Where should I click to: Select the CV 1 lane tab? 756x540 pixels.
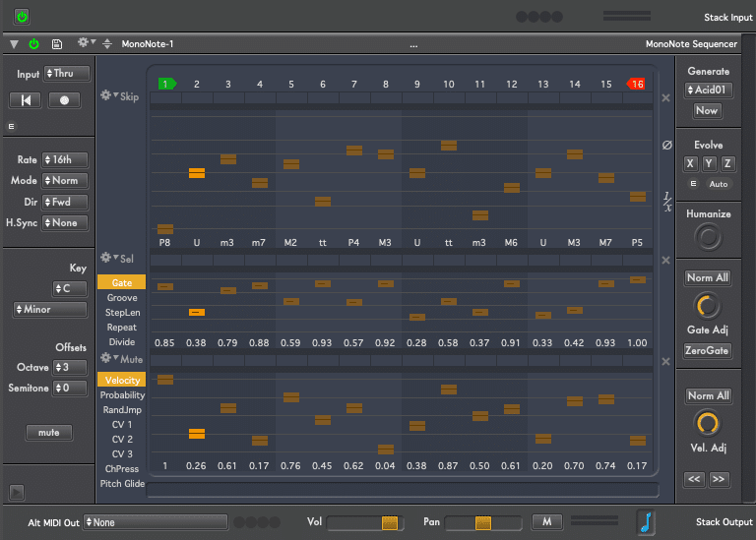(x=122, y=424)
